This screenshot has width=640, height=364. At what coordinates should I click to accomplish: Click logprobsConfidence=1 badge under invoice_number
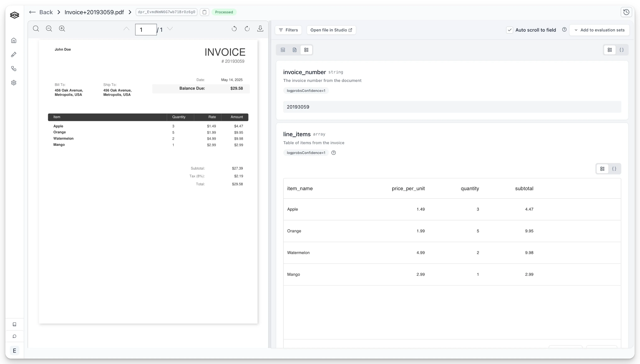(306, 90)
